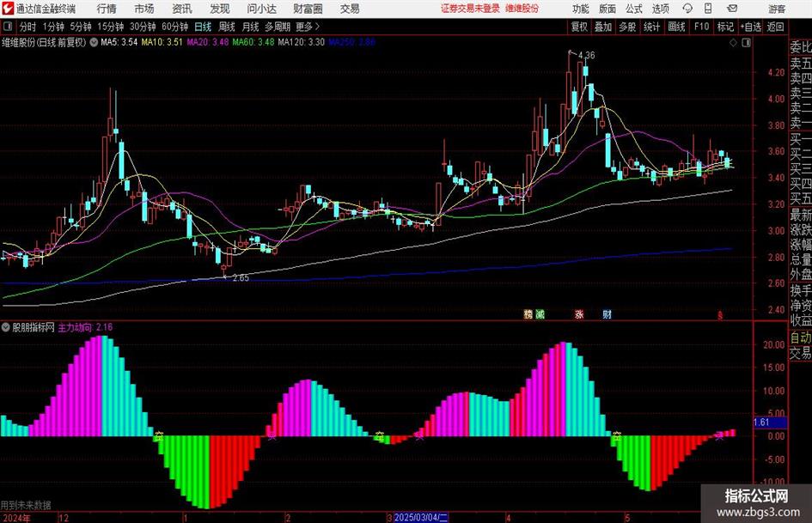Click the 财 marker on chart bottom
Image resolution: width=812 pixels, height=523 pixels.
coord(607,313)
